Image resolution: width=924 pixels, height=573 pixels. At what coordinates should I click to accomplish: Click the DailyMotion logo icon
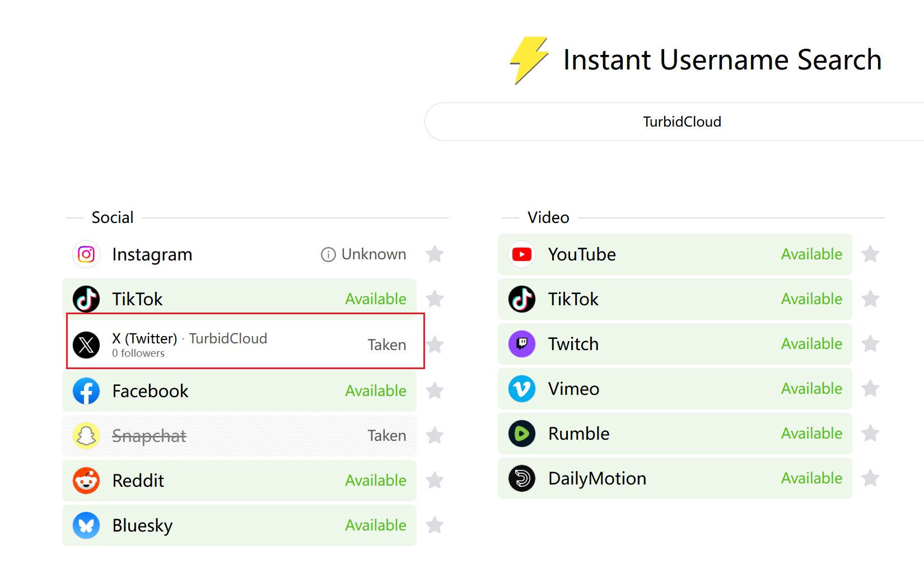[x=522, y=478]
